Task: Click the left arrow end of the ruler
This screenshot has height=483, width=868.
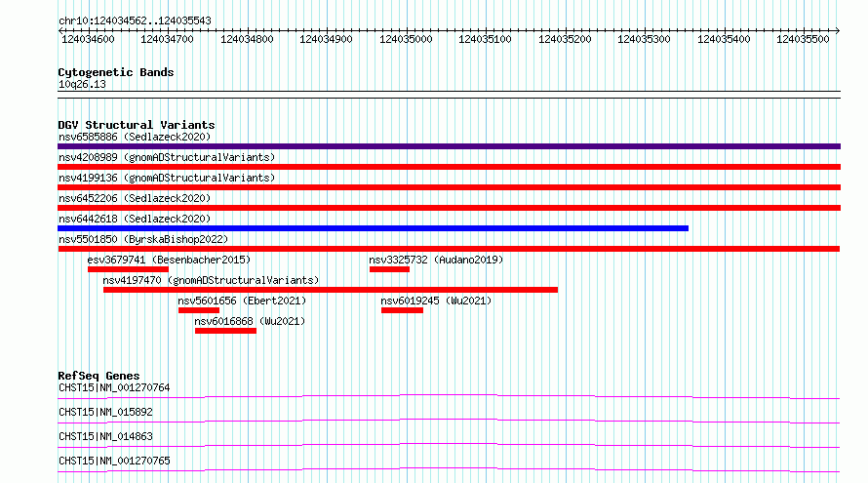Action: point(60,31)
